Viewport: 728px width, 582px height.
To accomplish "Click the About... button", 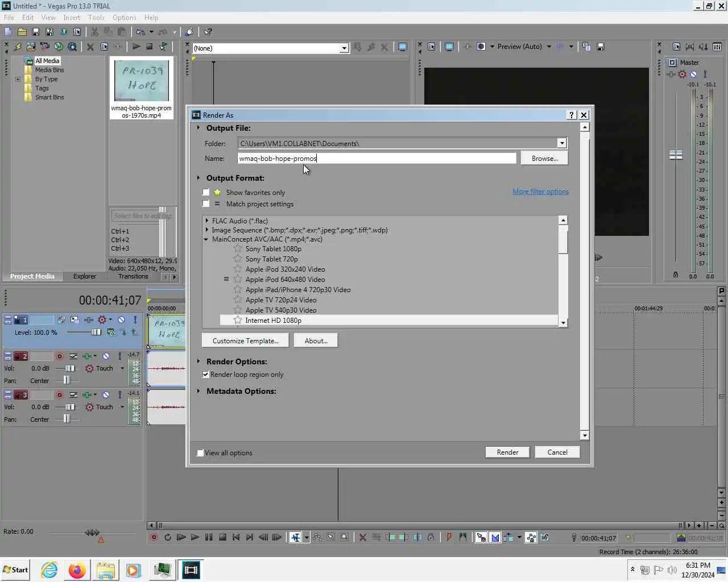I will click(316, 341).
